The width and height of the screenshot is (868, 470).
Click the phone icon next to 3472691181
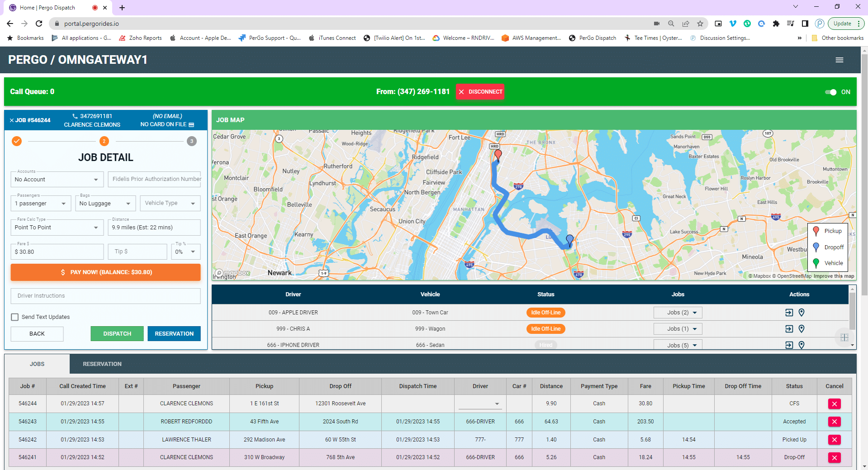(74, 116)
